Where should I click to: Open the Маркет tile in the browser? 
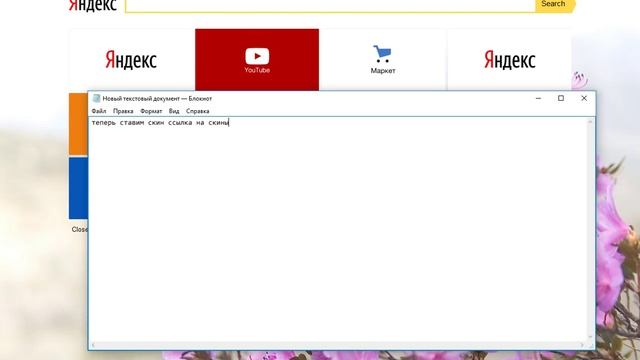(383, 60)
